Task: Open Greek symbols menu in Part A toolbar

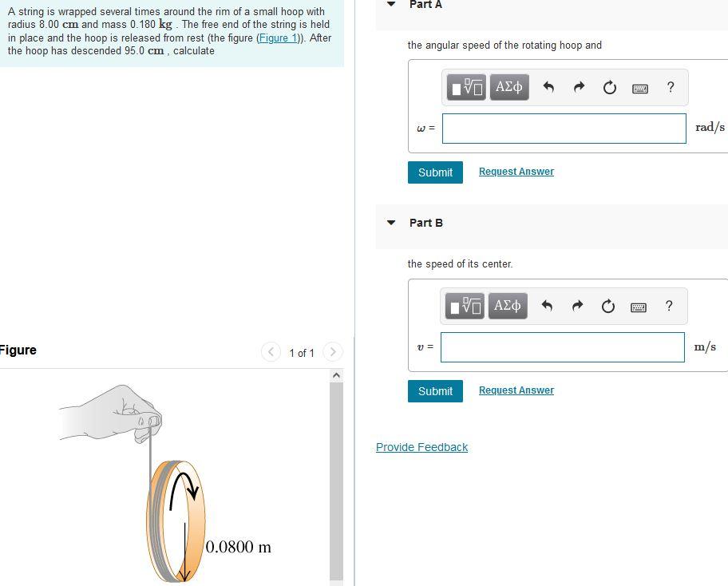Action: click(x=508, y=87)
